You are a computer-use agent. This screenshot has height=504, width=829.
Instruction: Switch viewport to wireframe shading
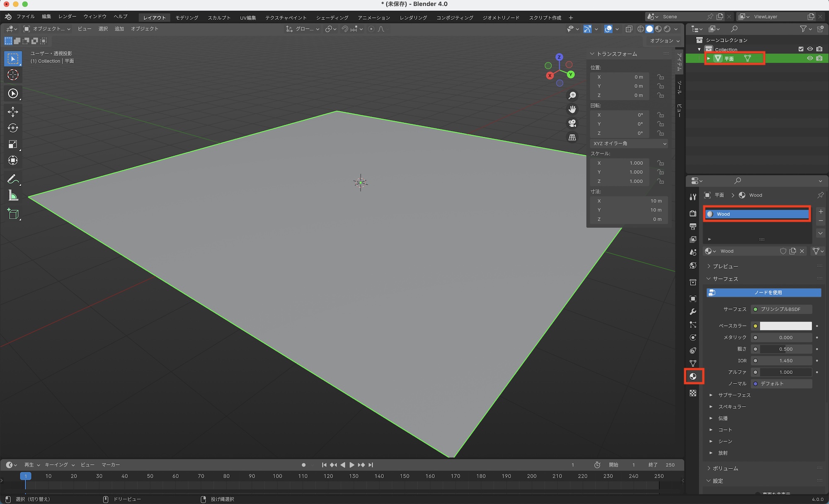[x=640, y=29]
